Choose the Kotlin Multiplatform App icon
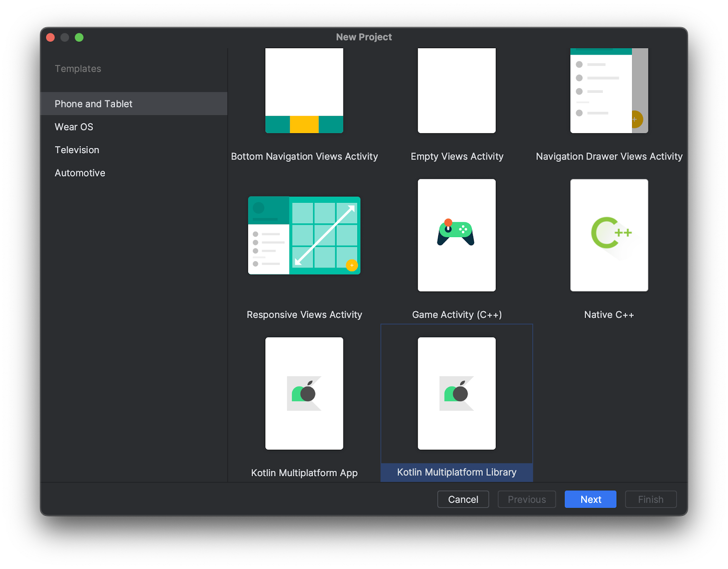728x569 pixels. pos(304,393)
